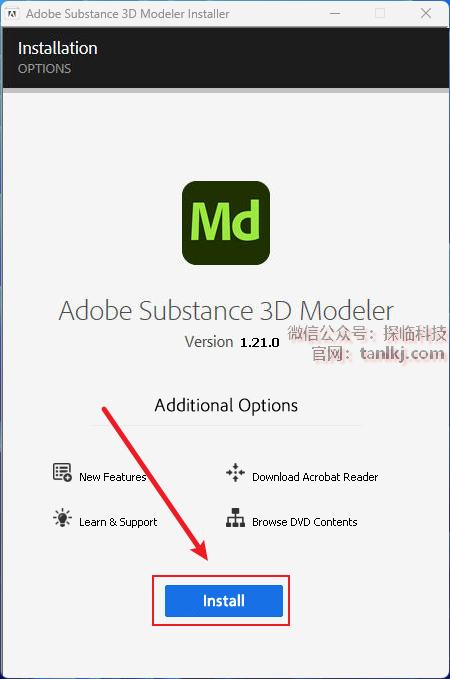
Task: Click the Adobe icon in title bar
Action: 12,14
